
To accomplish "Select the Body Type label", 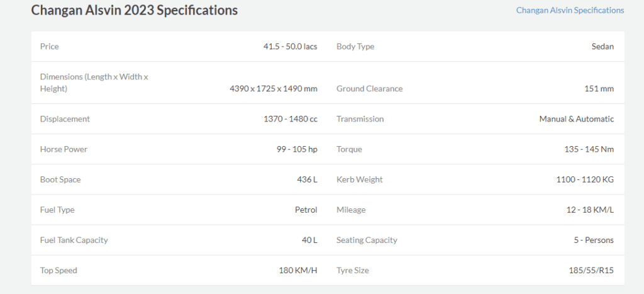I will (x=355, y=47).
